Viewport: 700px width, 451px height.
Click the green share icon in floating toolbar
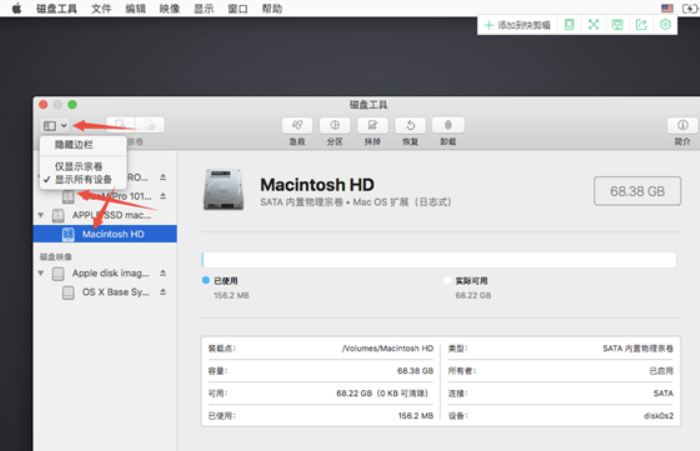tap(642, 25)
